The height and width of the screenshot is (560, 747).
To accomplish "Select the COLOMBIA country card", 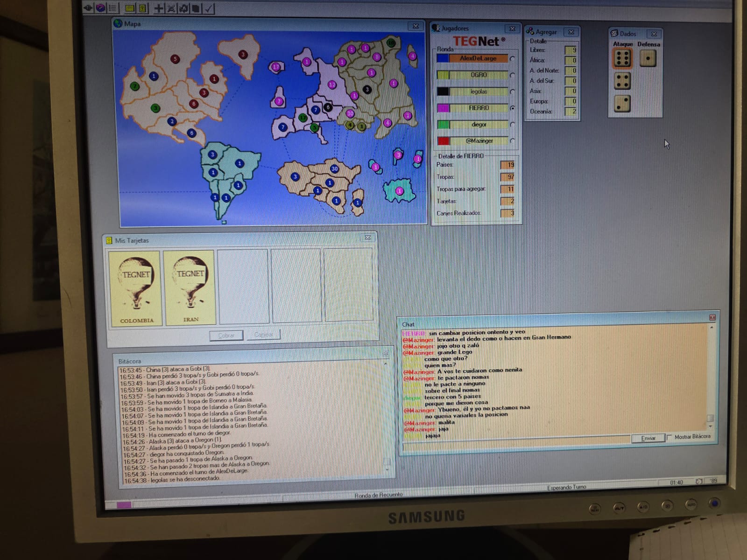I will pos(134,287).
